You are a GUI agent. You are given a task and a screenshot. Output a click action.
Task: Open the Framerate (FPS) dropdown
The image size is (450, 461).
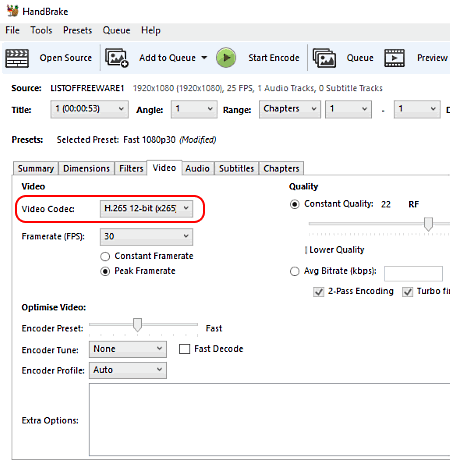[x=146, y=236]
